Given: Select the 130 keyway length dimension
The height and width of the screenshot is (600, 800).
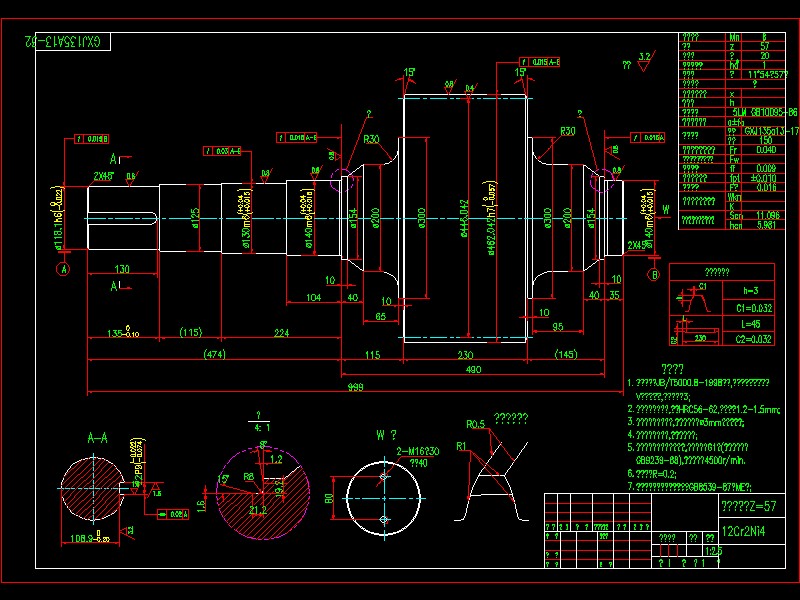Looking at the screenshot, I should [x=122, y=269].
